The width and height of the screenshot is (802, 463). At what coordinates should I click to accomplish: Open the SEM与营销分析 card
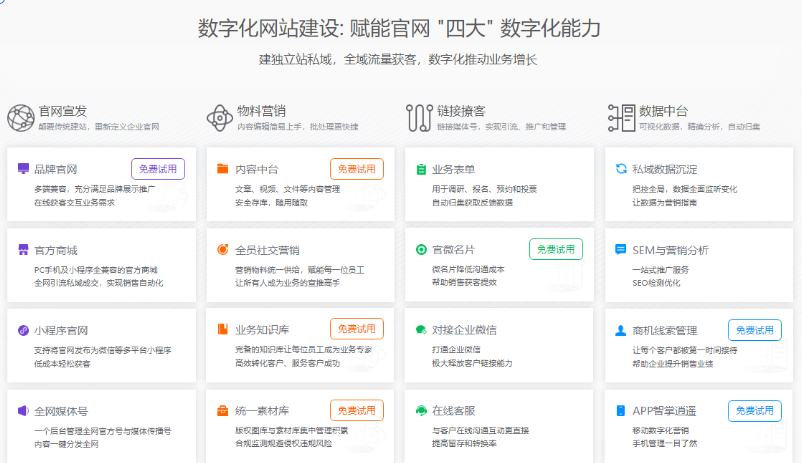point(670,249)
